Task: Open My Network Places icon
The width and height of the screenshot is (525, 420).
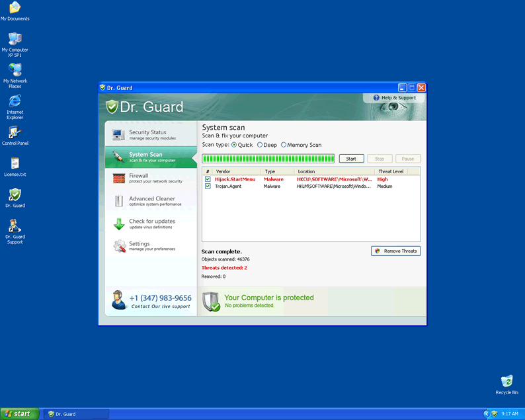Action: (15, 70)
